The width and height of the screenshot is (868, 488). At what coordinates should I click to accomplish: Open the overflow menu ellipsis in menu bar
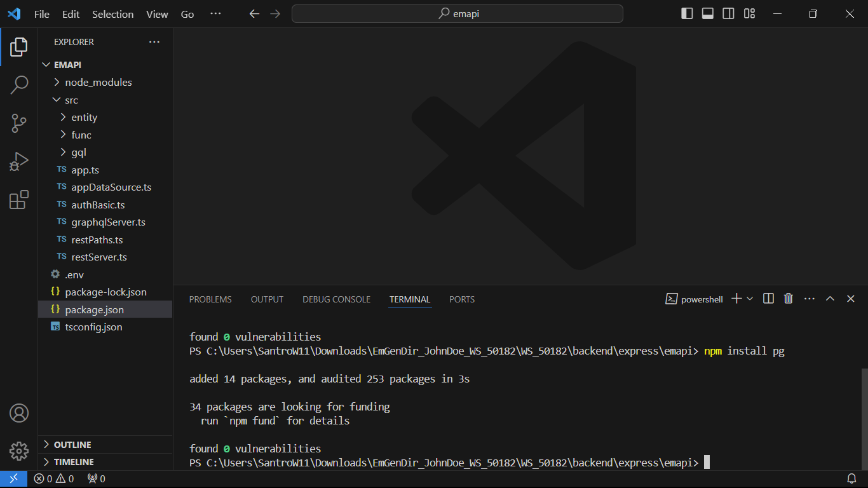pos(216,14)
